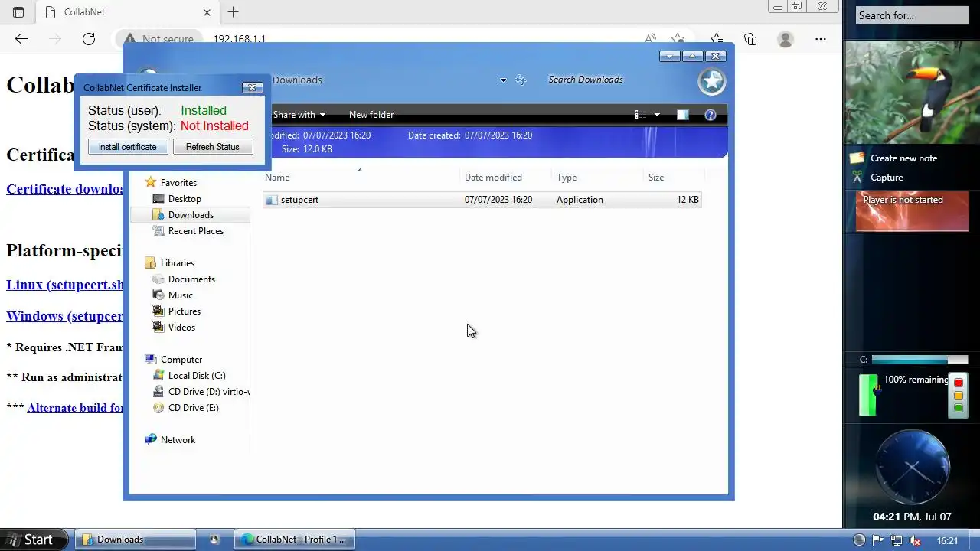Click the setupcert application icon
980x551 pixels.
(x=271, y=200)
